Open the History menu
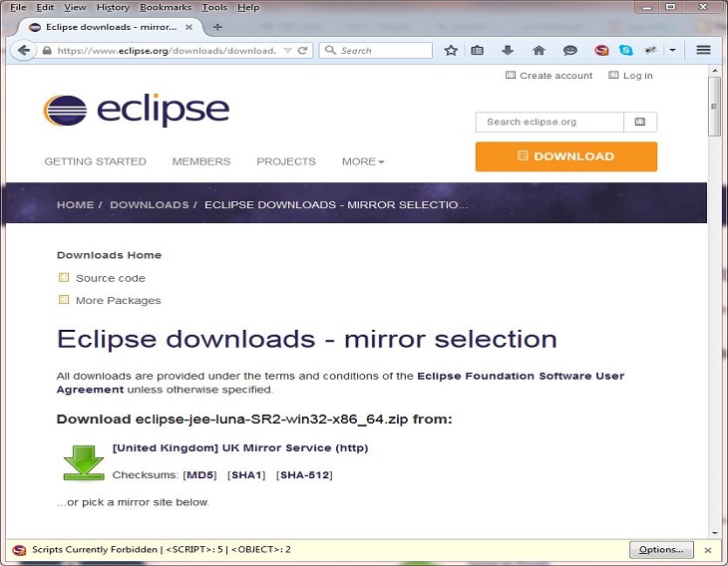728x566 pixels. 113,7
